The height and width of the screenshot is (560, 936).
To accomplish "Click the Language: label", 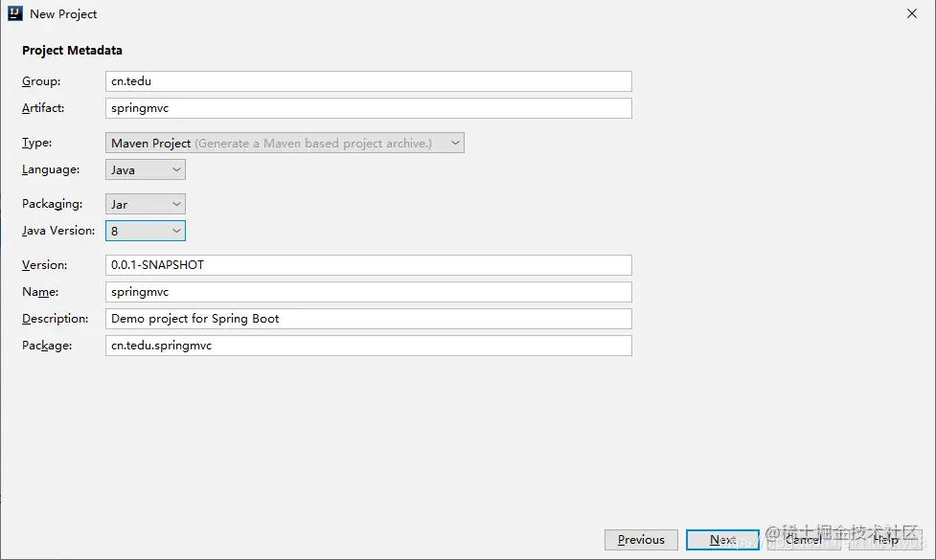I will click(x=51, y=169).
